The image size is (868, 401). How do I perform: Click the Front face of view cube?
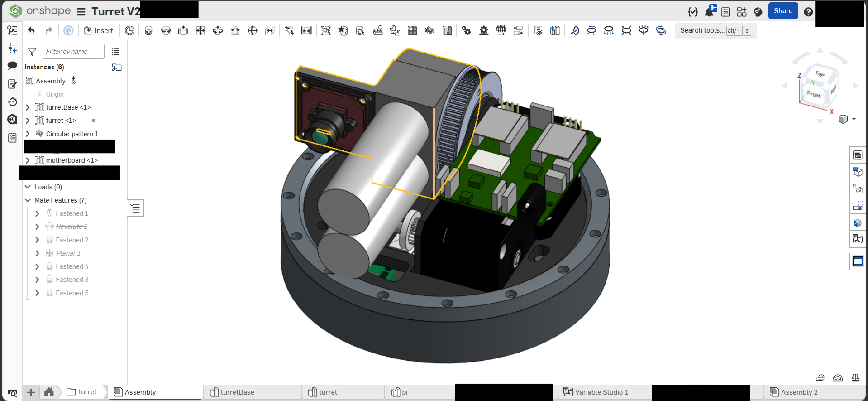(814, 95)
